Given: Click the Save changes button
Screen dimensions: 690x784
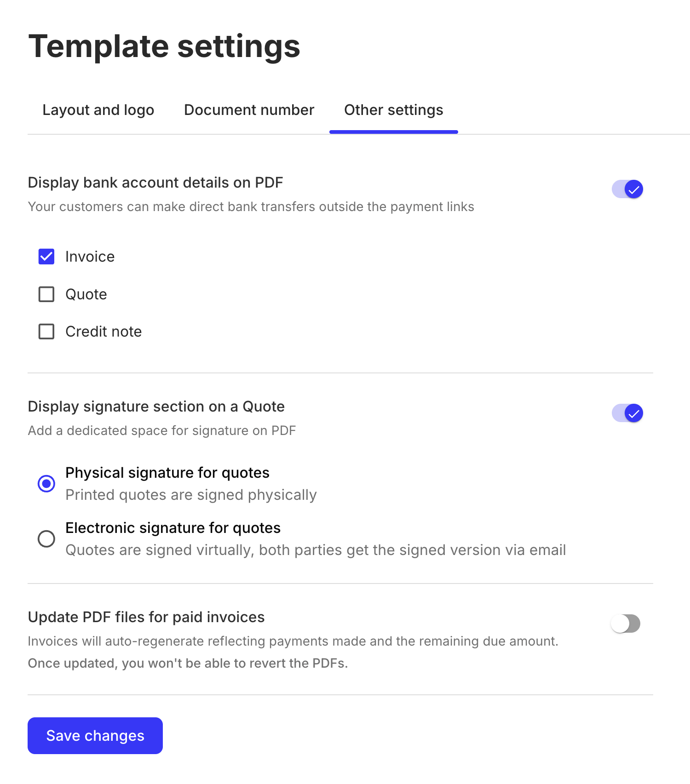Looking at the screenshot, I should (95, 735).
